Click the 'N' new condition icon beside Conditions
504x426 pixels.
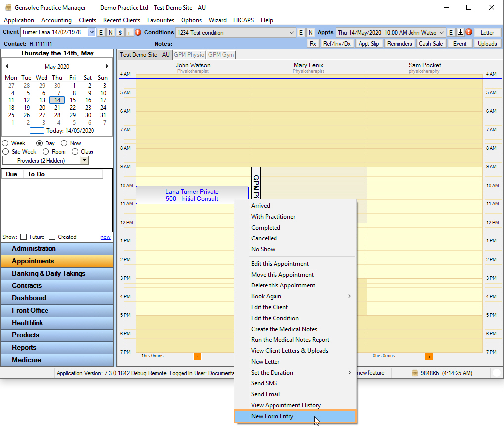310,33
